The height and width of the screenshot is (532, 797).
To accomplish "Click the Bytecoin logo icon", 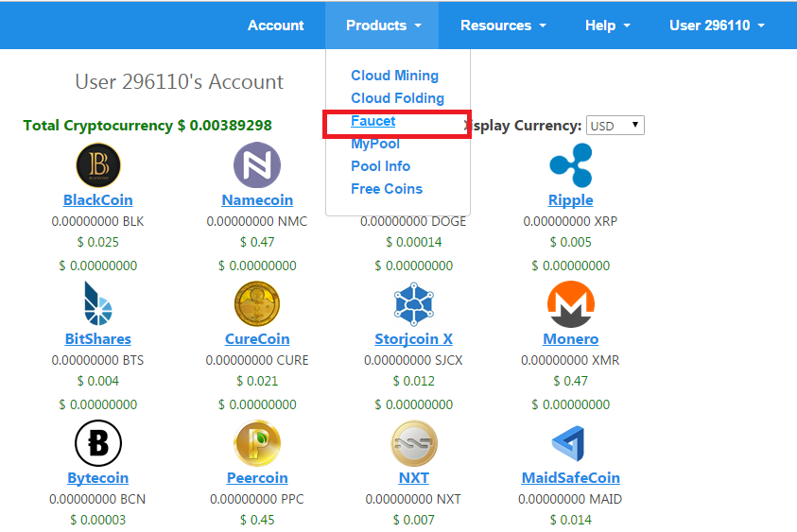I will (98, 443).
